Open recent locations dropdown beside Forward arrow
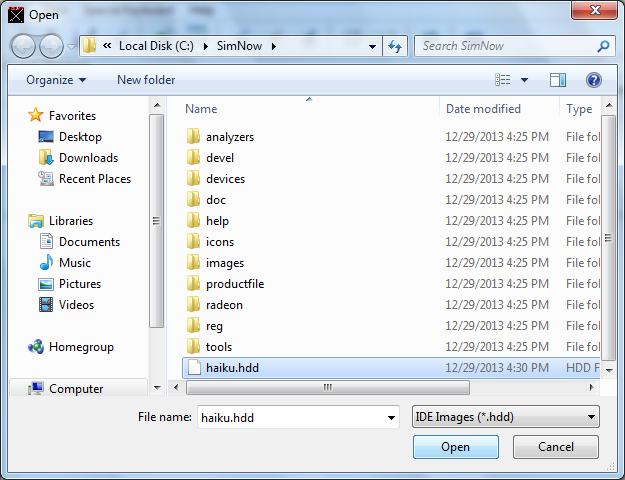Viewport: 625px width, 480px height. click(71, 47)
